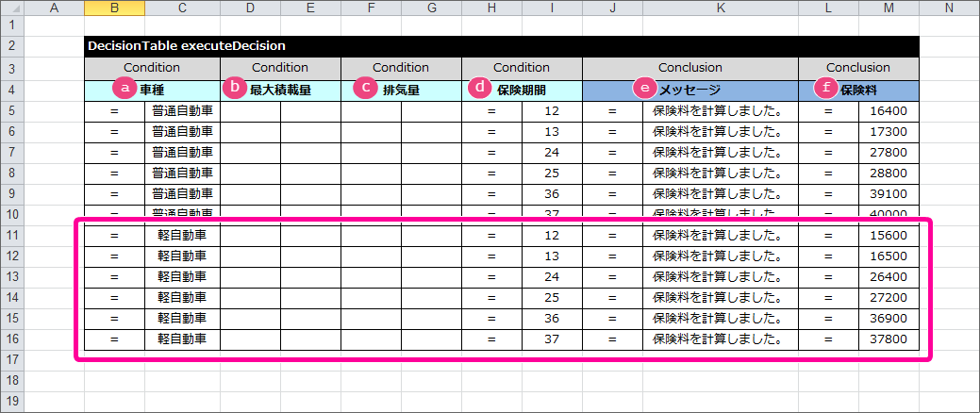Image resolution: width=980 pixels, height=413 pixels.
Task: Click the メッセージ header cell
Action: 690,90
